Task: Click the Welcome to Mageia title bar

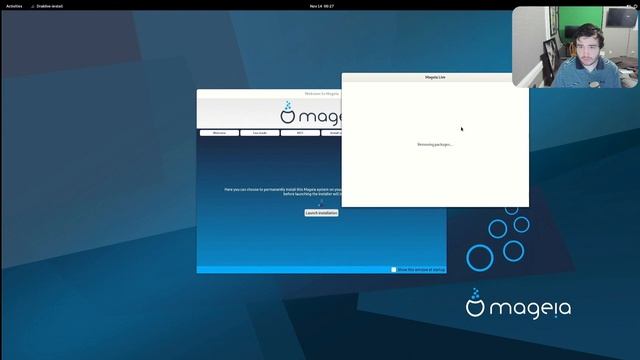Action: coord(269,93)
